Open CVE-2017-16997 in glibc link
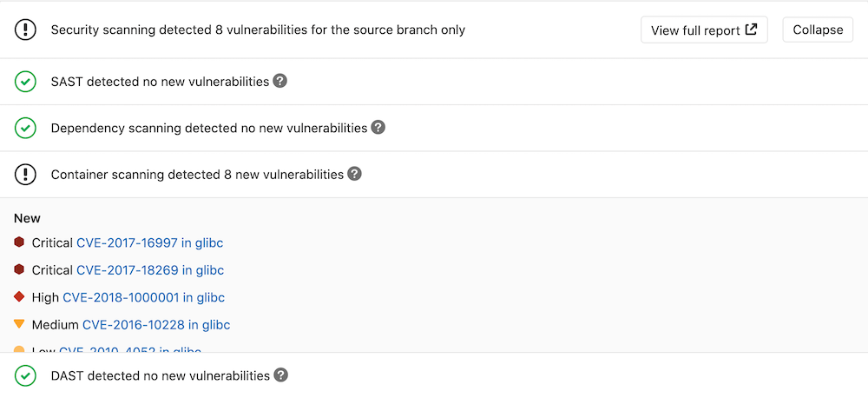868x398 pixels. 149,243
